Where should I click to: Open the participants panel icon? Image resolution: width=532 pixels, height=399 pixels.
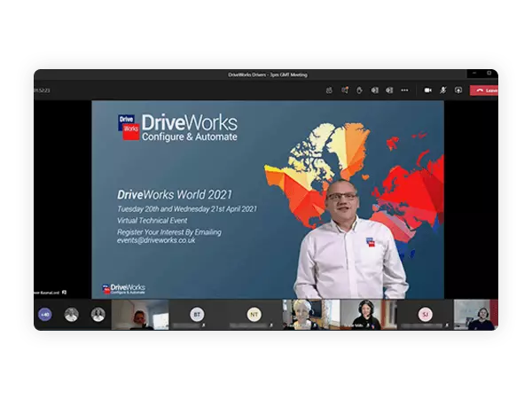coord(329,90)
